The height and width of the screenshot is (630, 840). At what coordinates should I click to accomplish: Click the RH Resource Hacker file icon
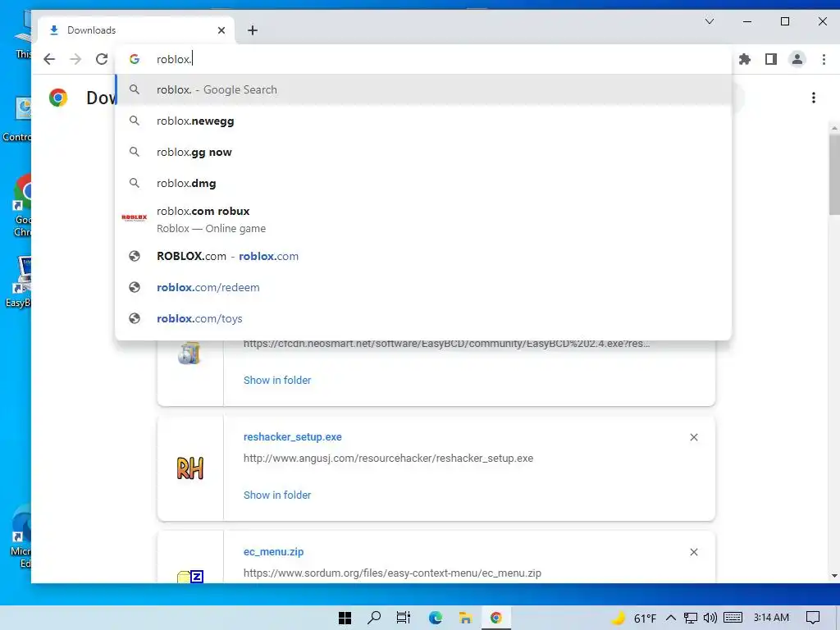(x=190, y=468)
